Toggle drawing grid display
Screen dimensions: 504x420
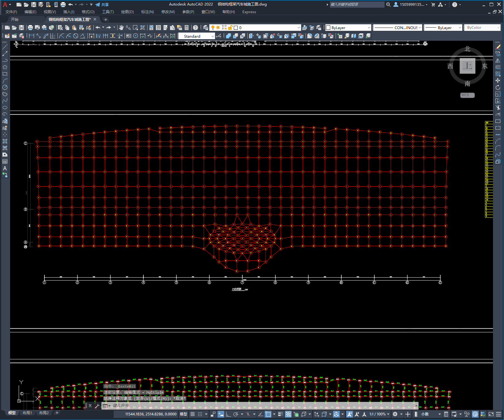(192, 414)
